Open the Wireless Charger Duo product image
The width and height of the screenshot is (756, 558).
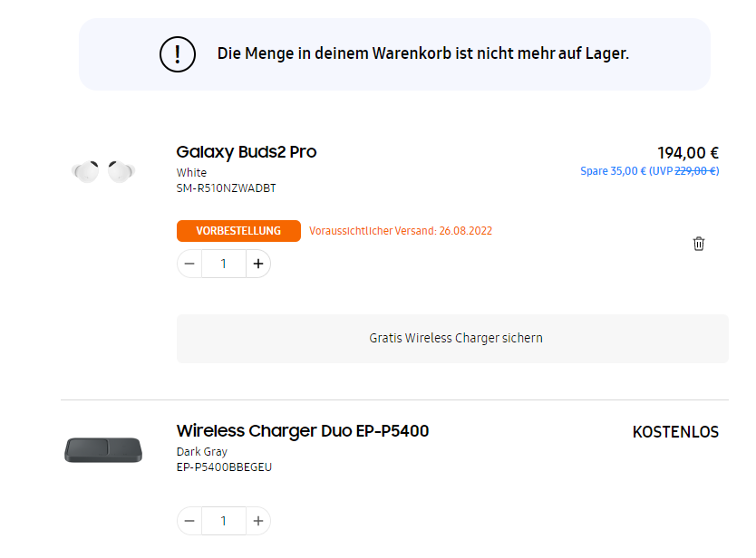[103, 449]
